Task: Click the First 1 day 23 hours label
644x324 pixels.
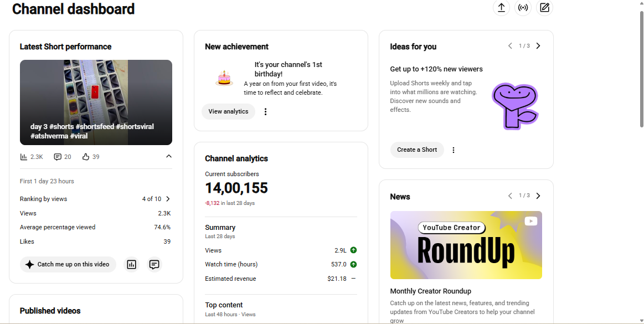Action: [47, 181]
